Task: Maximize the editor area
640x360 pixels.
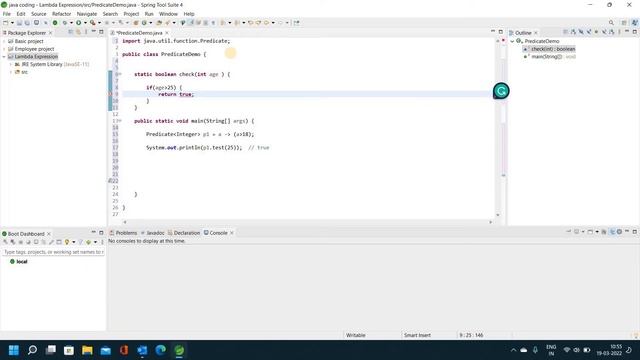Action: coord(500,31)
